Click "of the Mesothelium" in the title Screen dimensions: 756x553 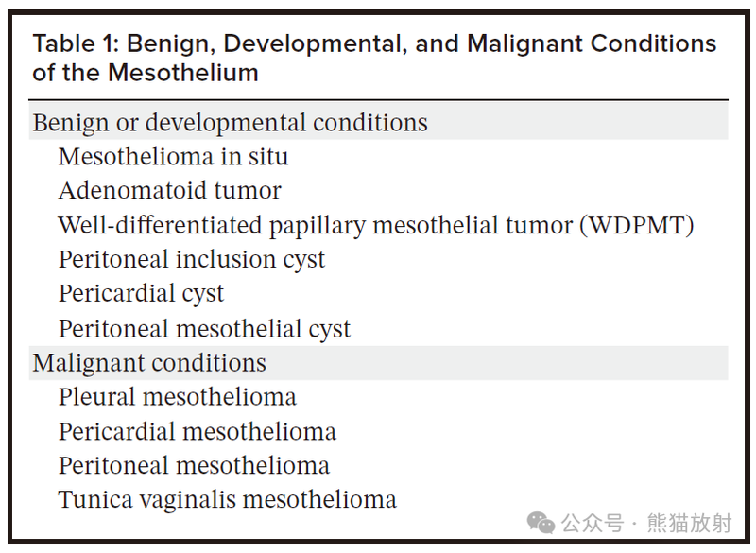tap(146, 73)
